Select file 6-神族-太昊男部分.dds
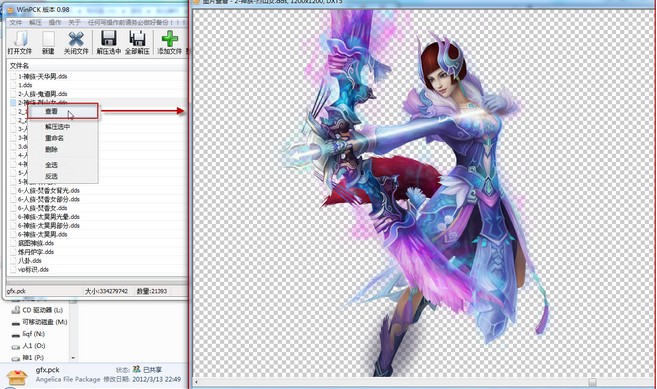The image size is (657, 389). [x=49, y=226]
